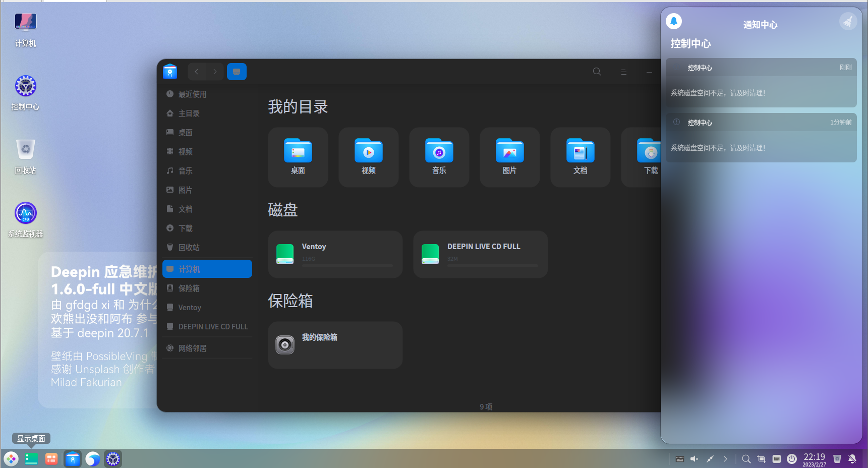The height and width of the screenshot is (468, 868).
Task: Open the 计算机 desktop shortcut
Action: (26, 30)
